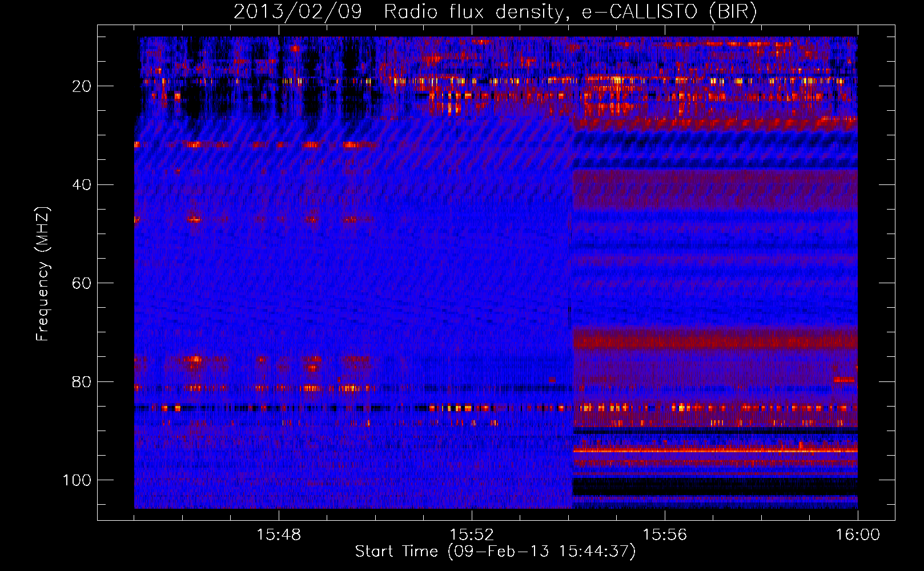Viewport: 924px width, 571px height.
Task: Click the 15:56 time tick label
Action: (665, 535)
